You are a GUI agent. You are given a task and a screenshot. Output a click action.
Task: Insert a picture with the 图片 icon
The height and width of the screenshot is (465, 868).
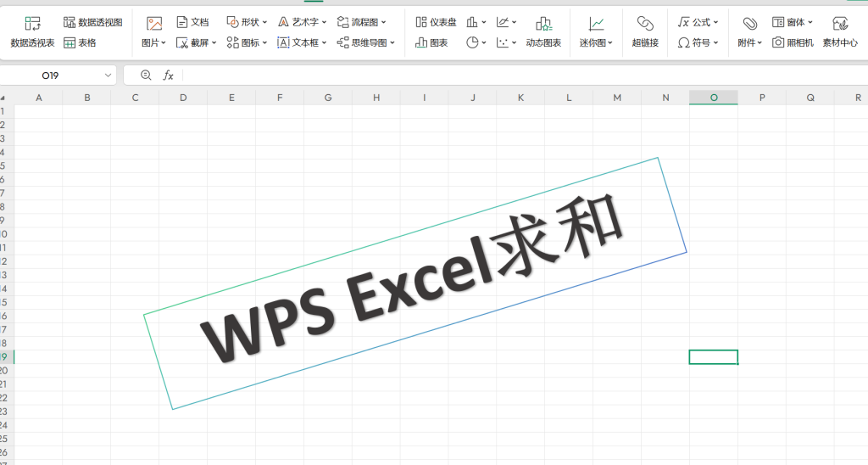pyautogui.click(x=154, y=24)
